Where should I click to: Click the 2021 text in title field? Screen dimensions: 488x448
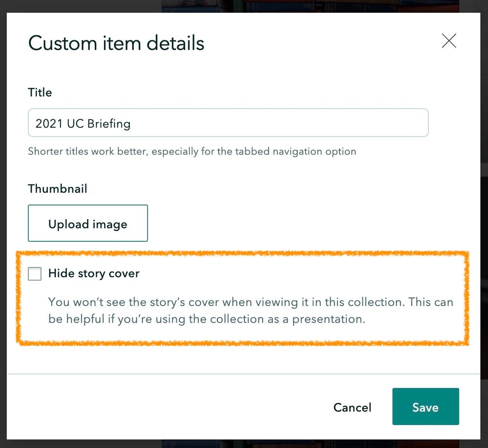(48, 123)
